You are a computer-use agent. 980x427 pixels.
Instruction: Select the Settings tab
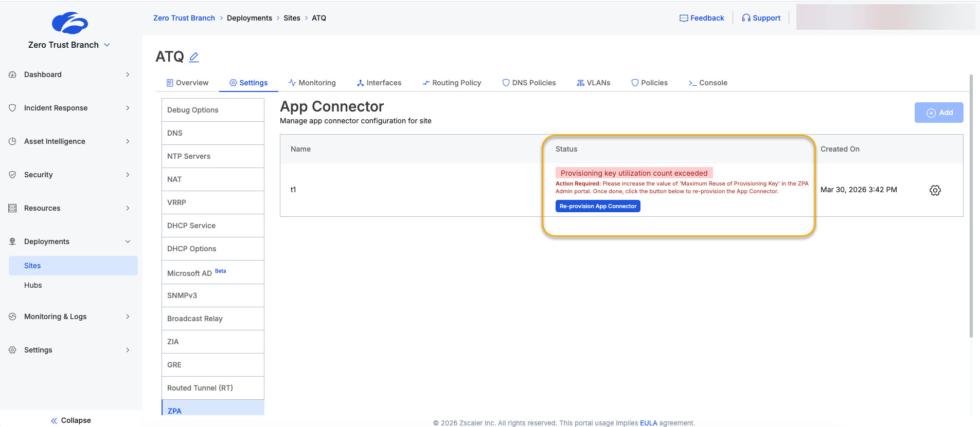248,83
